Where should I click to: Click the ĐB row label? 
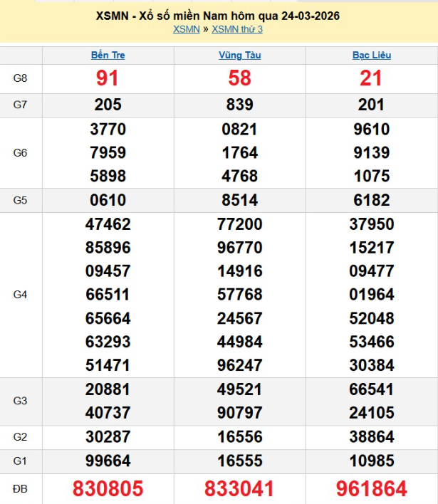pyautogui.click(x=20, y=489)
